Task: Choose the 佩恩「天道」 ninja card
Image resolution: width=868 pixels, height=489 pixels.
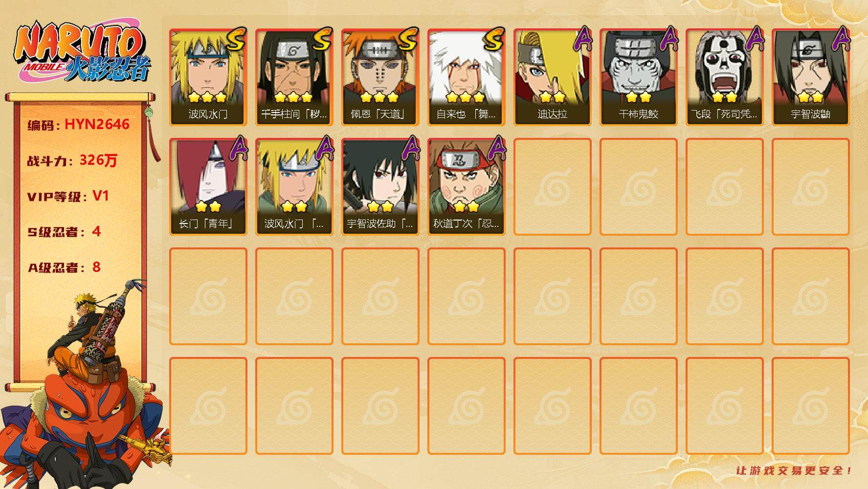Action: pos(380,77)
